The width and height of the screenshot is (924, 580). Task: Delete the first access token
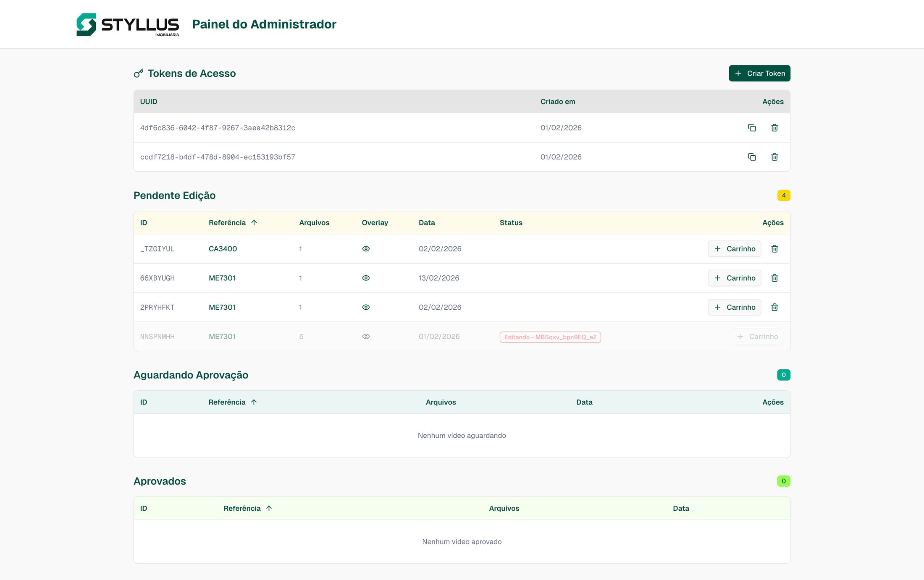coord(774,128)
